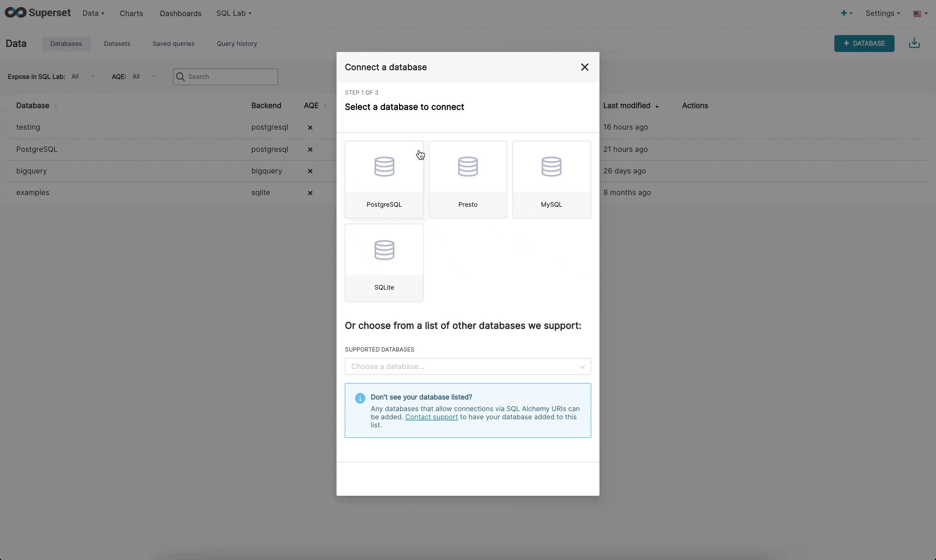Screen dimensions: 936x560
Task: Open the plus new-item menu
Action: point(846,13)
